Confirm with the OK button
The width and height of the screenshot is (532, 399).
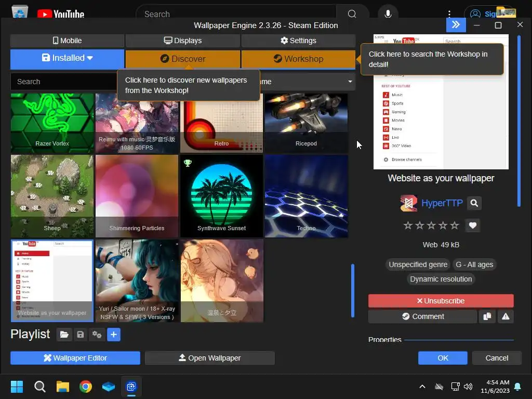443,358
